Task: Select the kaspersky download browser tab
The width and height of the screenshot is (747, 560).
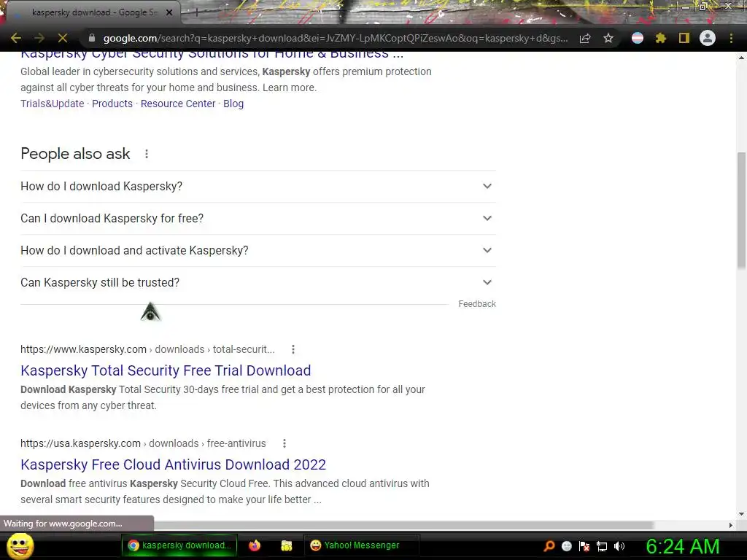Action: pyautogui.click(x=93, y=12)
